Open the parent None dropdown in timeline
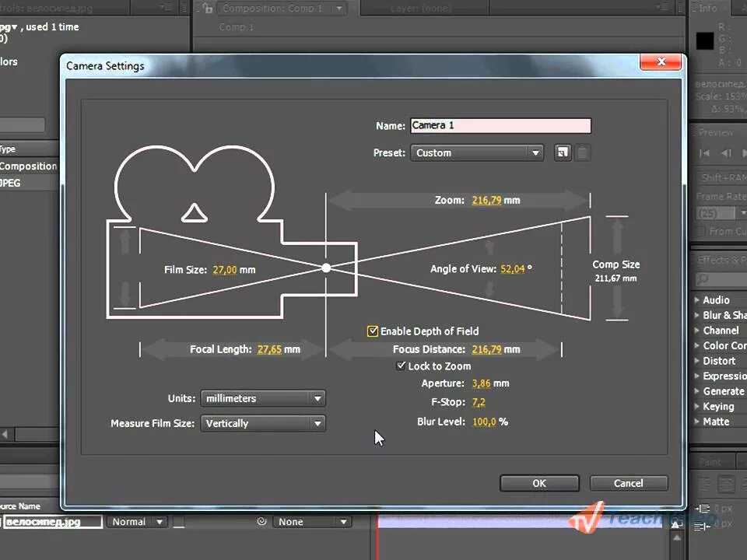The width and height of the screenshot is (747, 560). (x=312, y=522)
